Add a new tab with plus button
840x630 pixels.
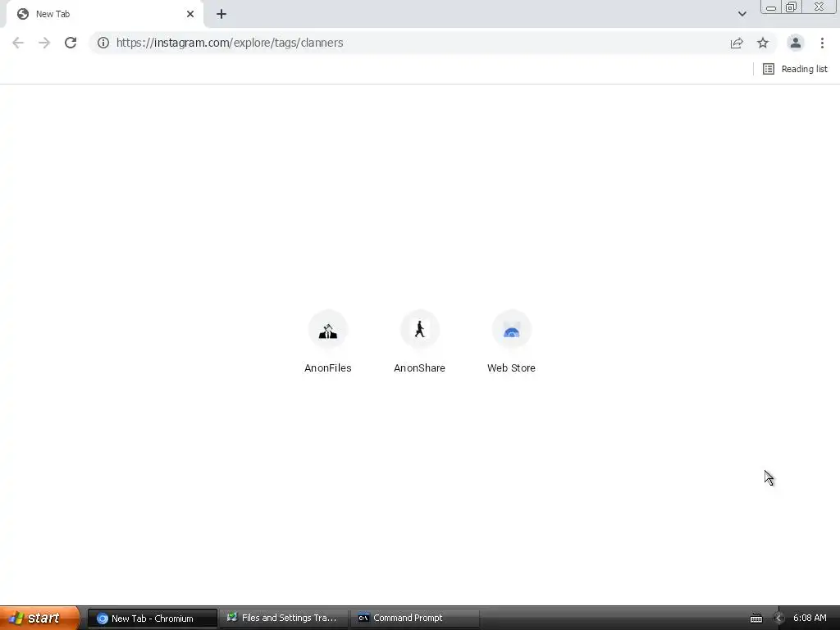click(221, 14)
